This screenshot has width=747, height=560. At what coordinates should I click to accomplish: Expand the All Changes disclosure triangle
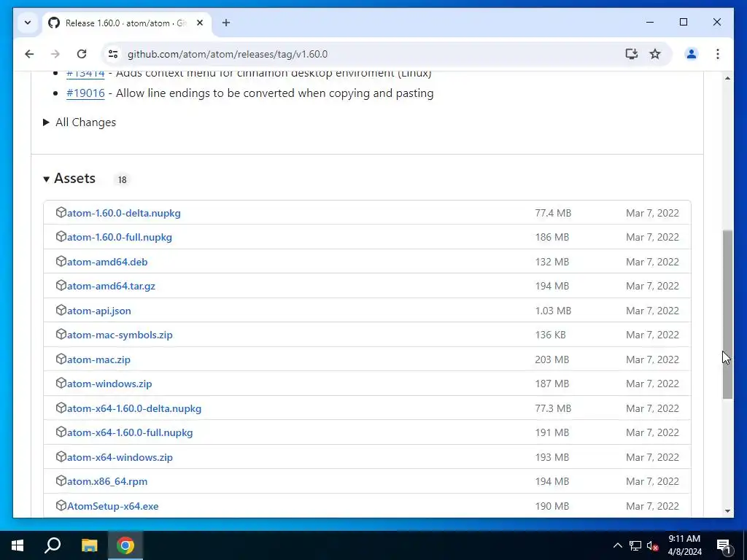click(46, 122)
